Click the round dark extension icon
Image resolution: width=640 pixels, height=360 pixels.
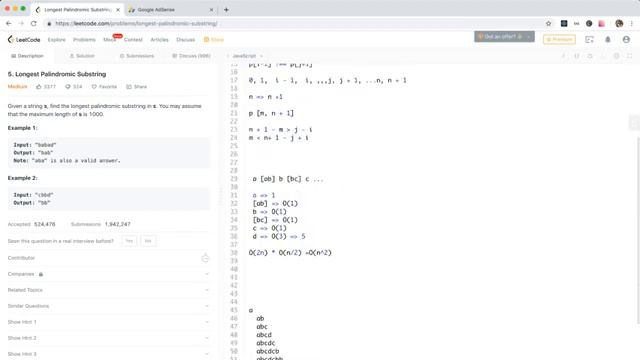[589, 24]
